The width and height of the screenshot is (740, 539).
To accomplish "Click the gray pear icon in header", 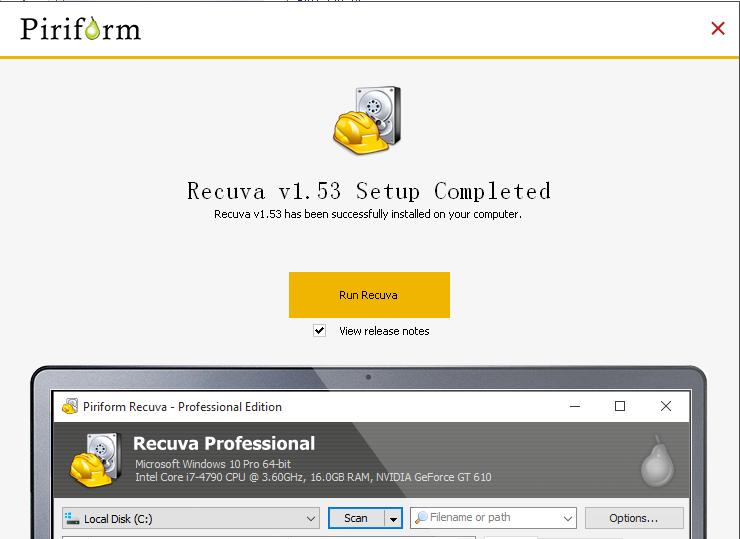I will click(x=657, y=460).
